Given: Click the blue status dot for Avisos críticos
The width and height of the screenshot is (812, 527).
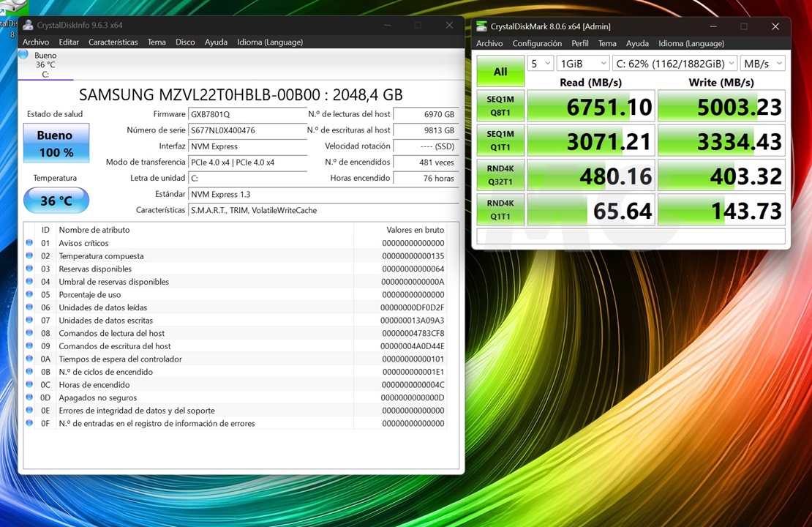Looking at the screenshot, I should click(x=29, y=243).
